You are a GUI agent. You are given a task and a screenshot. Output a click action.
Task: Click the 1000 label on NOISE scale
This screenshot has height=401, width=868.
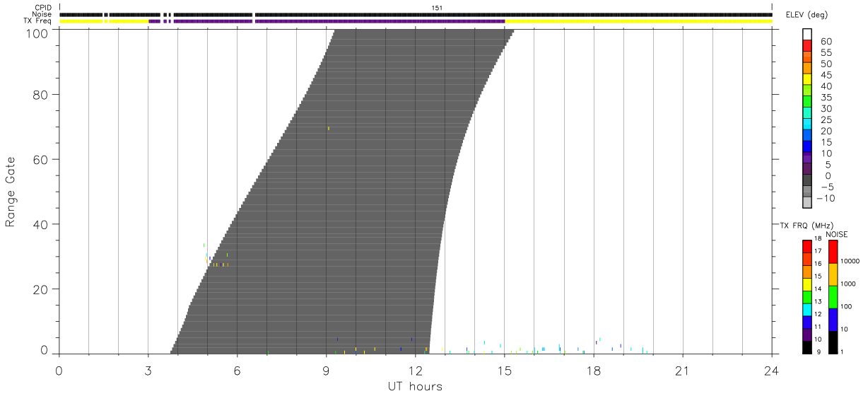pos(848,284)
